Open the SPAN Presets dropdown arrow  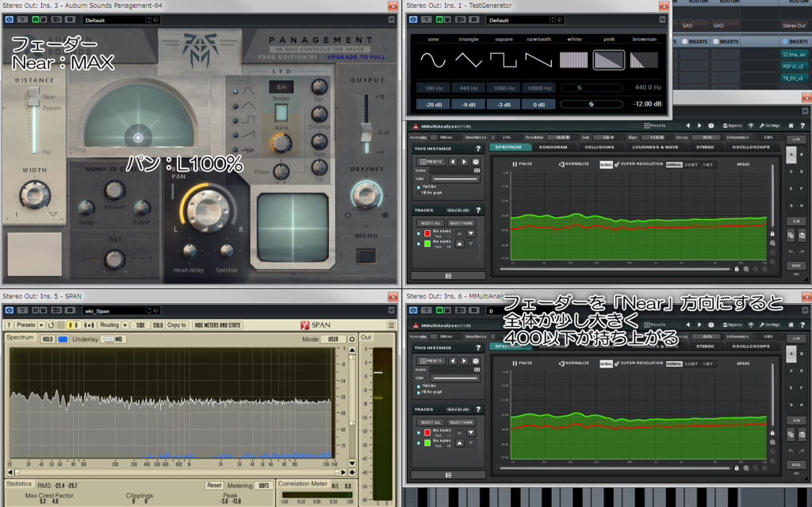(41, 325)
